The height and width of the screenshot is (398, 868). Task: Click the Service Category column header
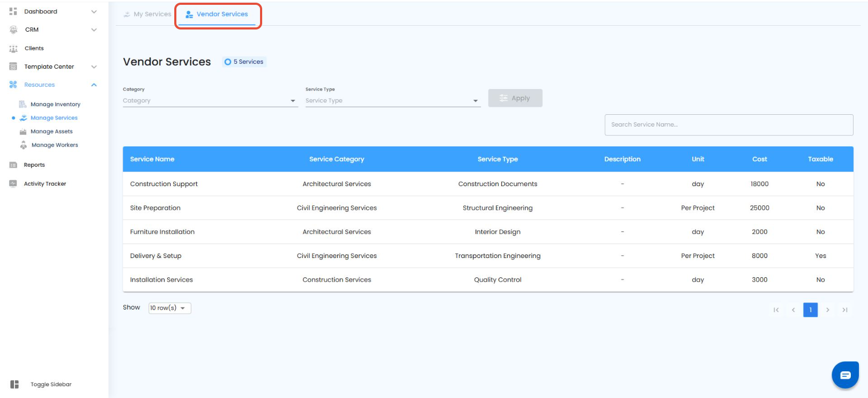point(337,159)
